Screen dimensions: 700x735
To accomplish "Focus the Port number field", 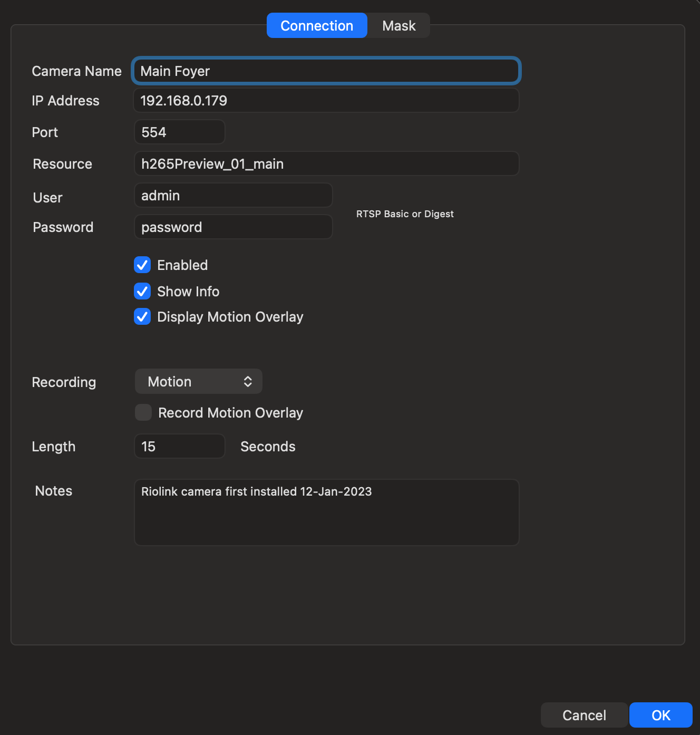I will pyautogui.click(x=179, y=132).
